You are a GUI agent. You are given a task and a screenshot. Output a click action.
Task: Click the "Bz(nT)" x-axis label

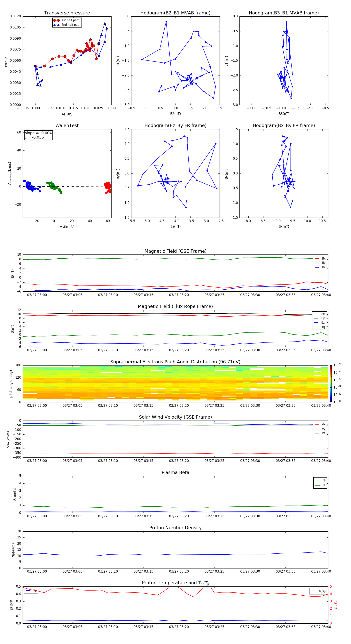[x=175, y=227]
